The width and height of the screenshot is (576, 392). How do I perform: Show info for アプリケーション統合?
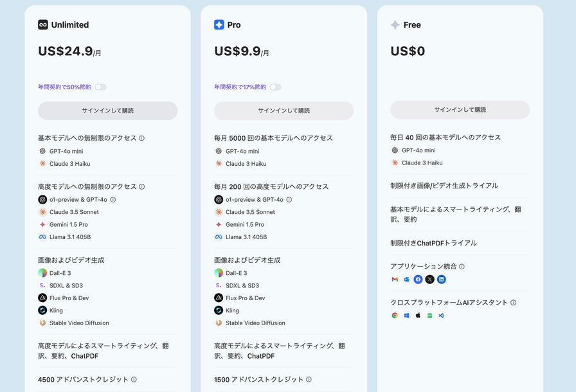(x=462, y=267)
